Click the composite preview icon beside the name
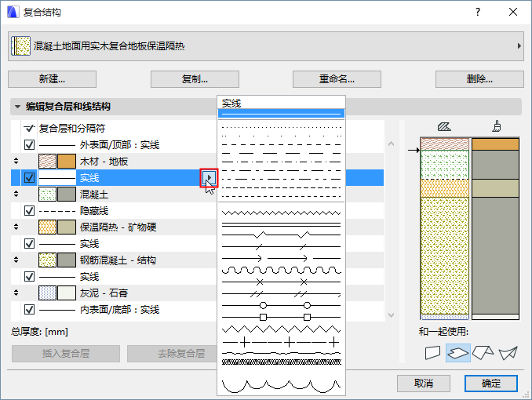This screenshot has width=532, height=400. click(x=20, y=46)
